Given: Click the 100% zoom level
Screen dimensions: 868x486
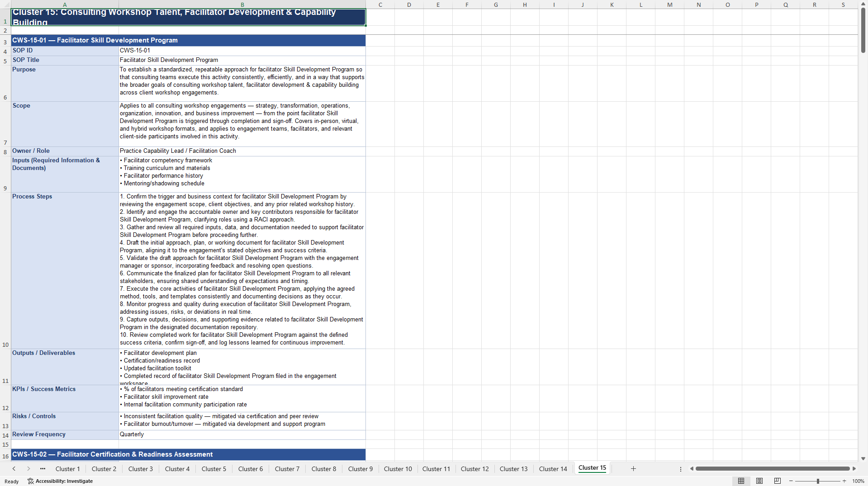Looking at the screenshot, I should coord(858,481).
